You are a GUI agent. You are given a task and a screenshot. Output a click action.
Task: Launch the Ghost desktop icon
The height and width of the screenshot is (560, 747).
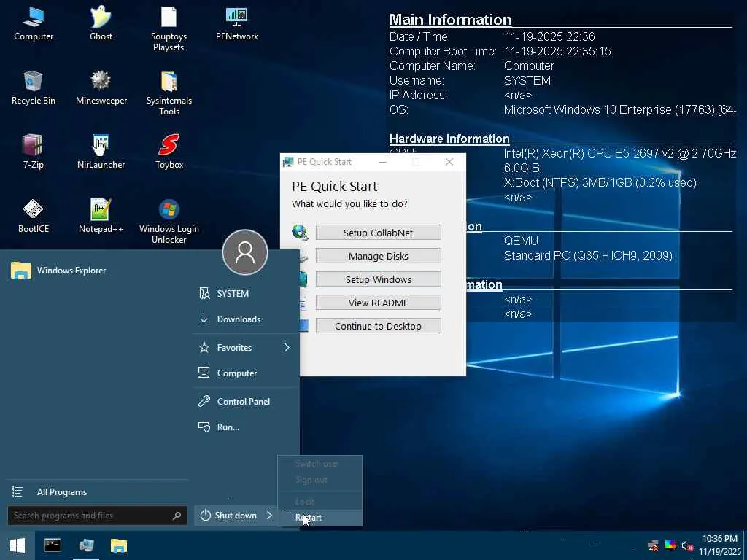(x=101, y=24)
